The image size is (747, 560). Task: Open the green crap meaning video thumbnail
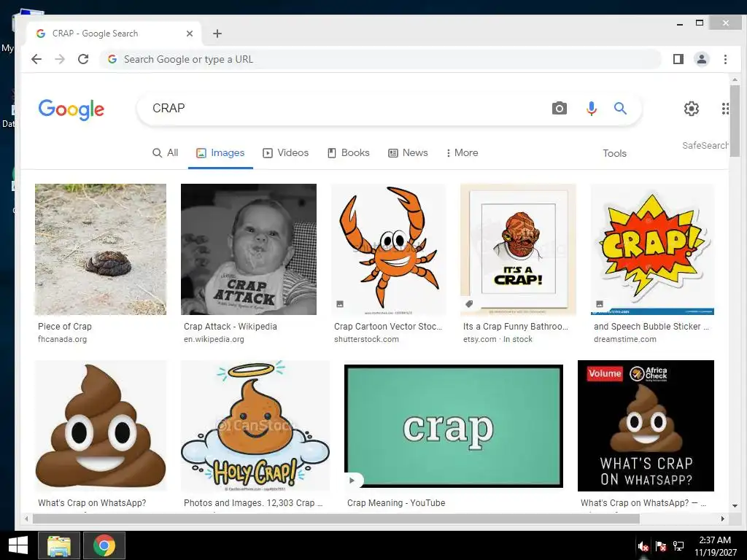pyautogui.click(x=454, y=426)
